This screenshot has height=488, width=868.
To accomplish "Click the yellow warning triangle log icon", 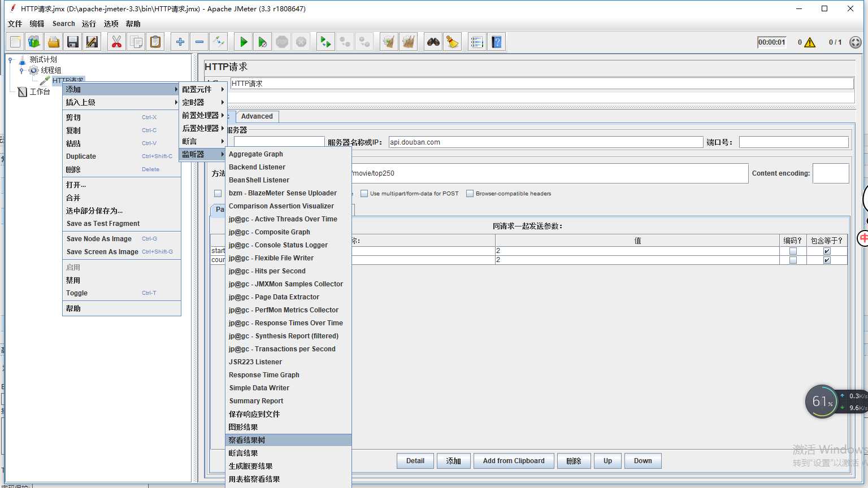I will (810, 42).
